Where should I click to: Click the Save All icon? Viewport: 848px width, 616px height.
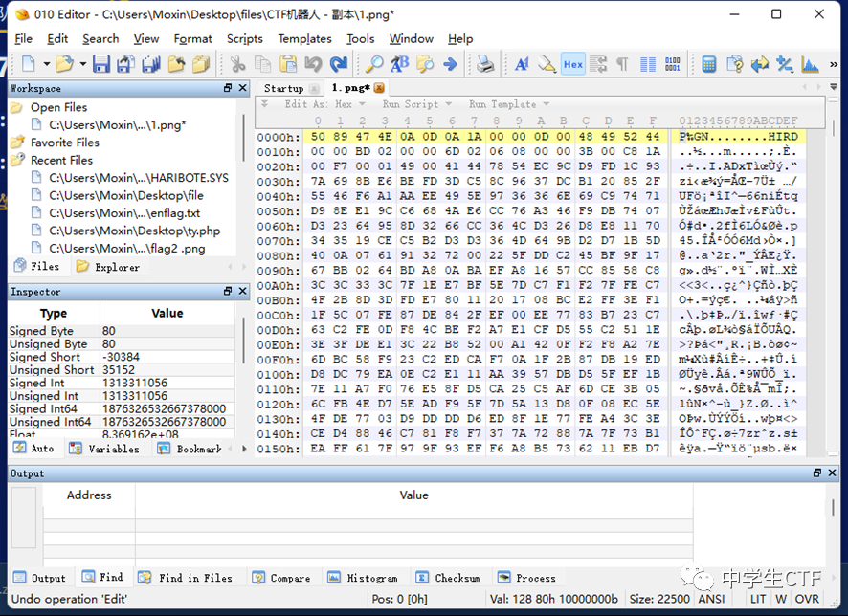pos(151,64)
